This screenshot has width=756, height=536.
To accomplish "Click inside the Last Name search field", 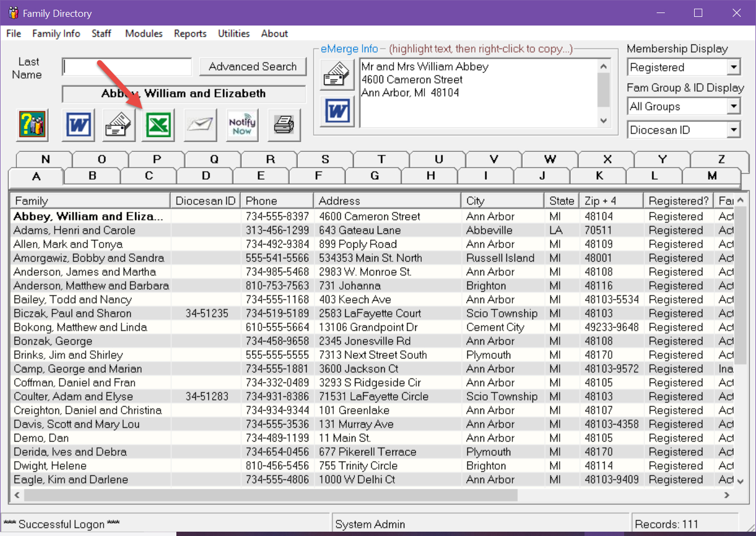I will (126, 66).
